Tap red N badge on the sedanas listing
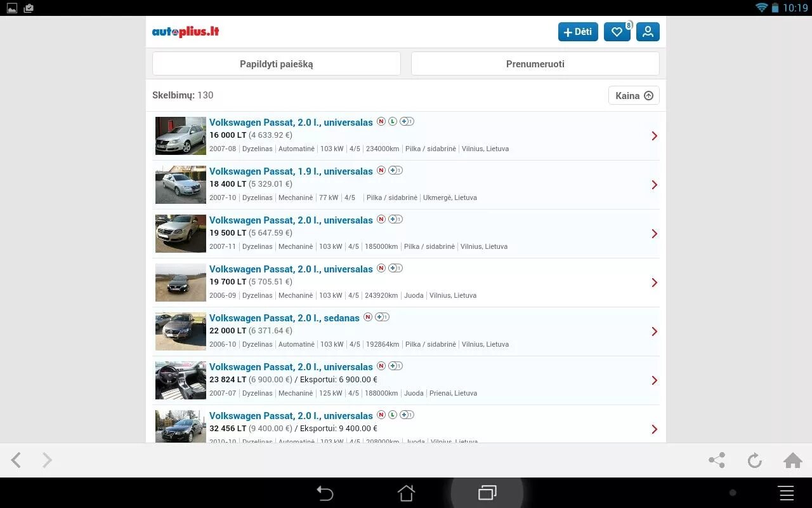 tap(368, 317)
